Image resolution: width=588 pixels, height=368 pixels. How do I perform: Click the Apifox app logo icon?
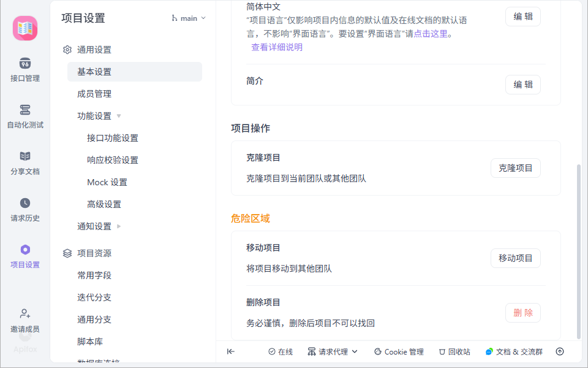coord(25,28)
